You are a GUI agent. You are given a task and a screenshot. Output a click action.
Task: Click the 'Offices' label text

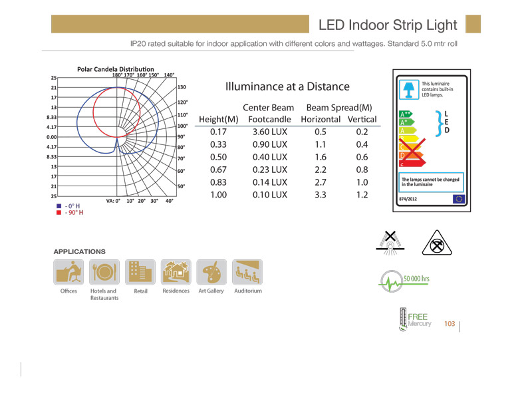point(68,291)
